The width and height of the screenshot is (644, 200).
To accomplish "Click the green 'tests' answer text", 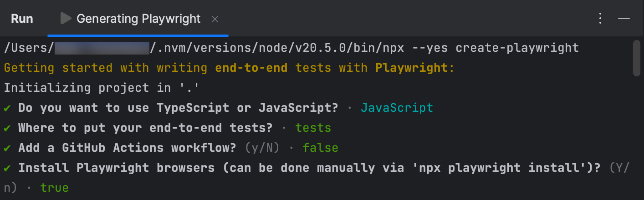I will point(313,128).
